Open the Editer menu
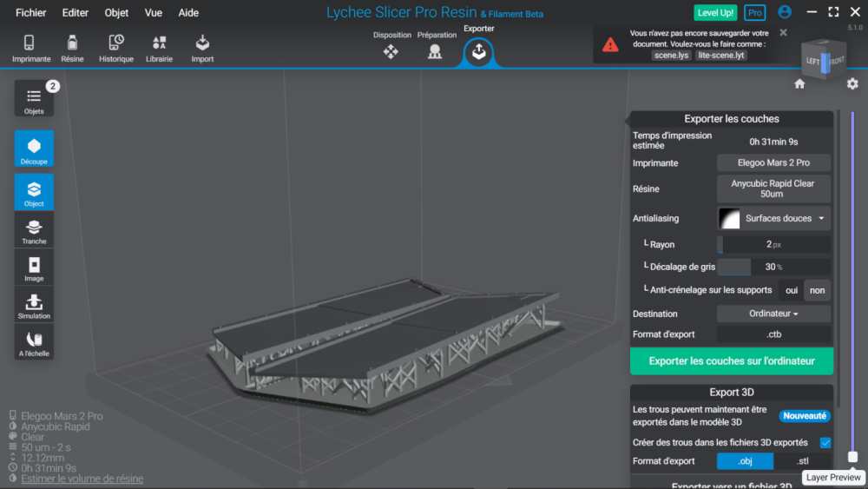 tap(76, 13)
